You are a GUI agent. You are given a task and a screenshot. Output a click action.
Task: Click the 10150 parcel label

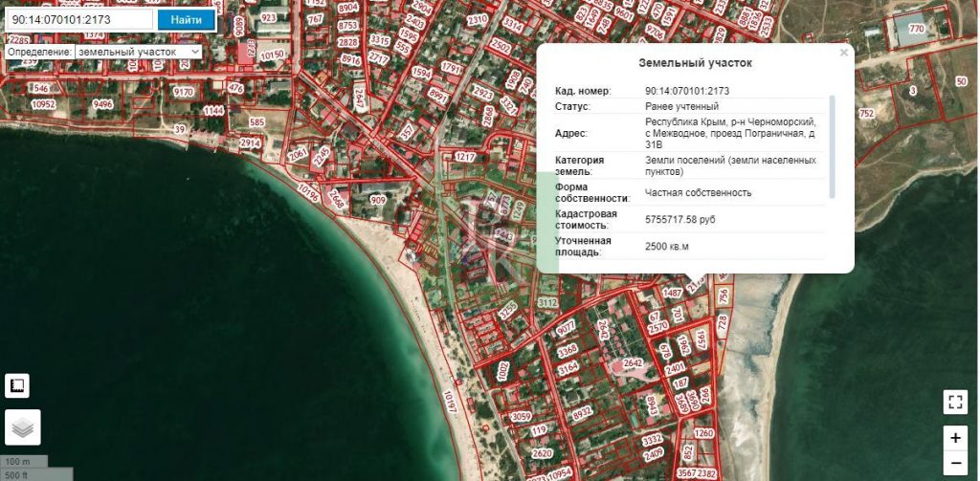[x=273, y=55]
